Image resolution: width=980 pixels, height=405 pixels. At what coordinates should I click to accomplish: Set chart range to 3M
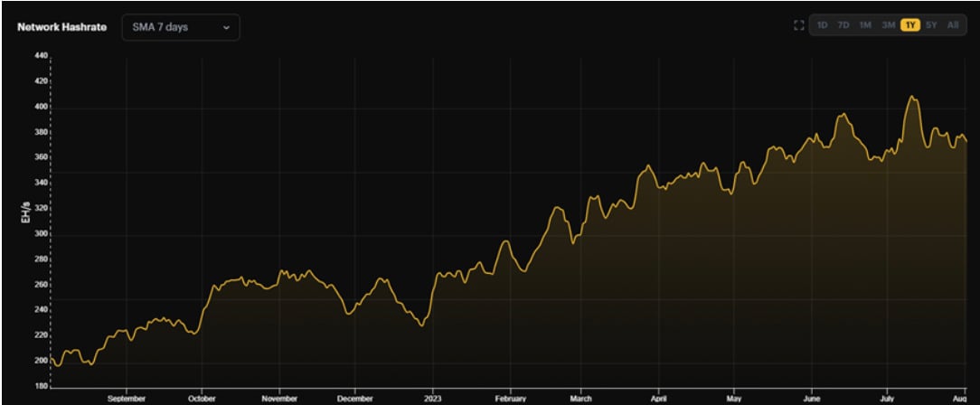tap(888, 25)
